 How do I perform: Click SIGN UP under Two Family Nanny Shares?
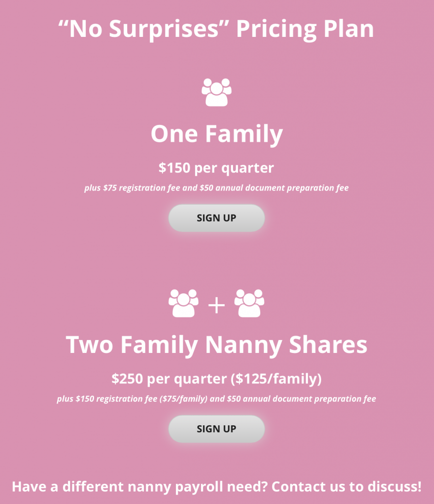pyautogui.click(x=216, y=429)
